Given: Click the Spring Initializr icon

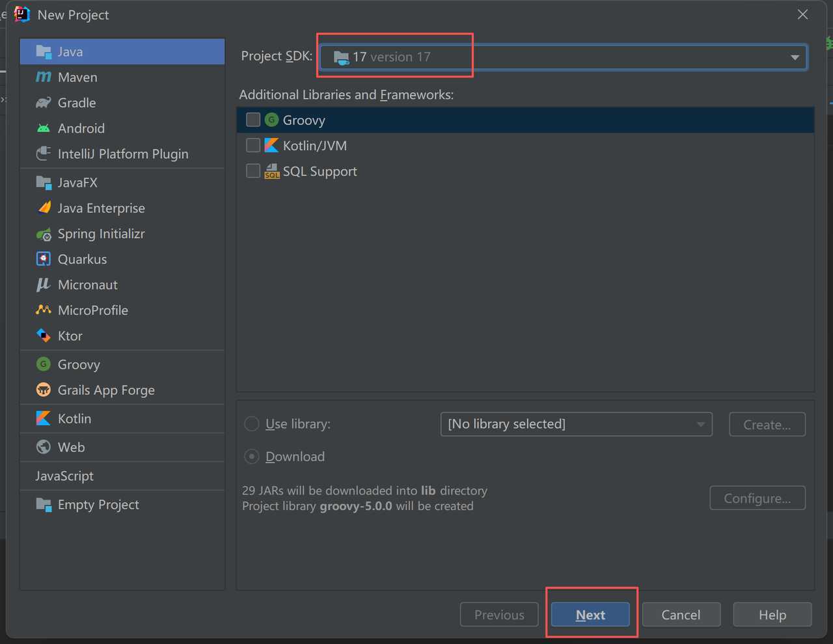Looking at the screenshot, I should [x=44, y=234].
